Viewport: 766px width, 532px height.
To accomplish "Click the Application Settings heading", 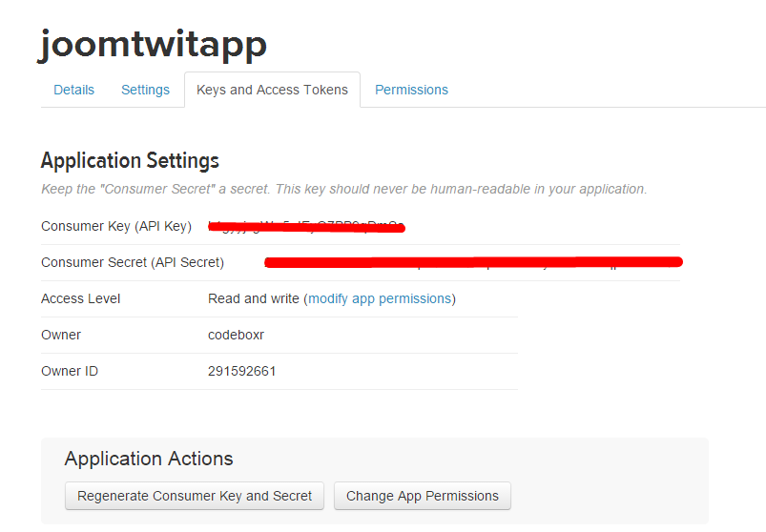I will click(130, 160).
